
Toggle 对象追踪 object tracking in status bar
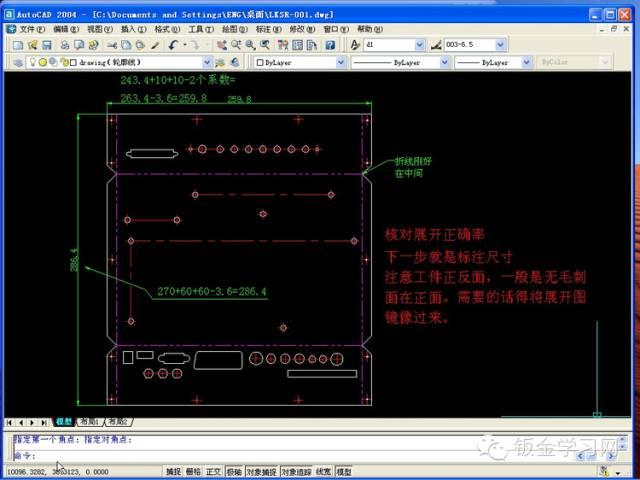pyautogui.click(x=296, y=472)
